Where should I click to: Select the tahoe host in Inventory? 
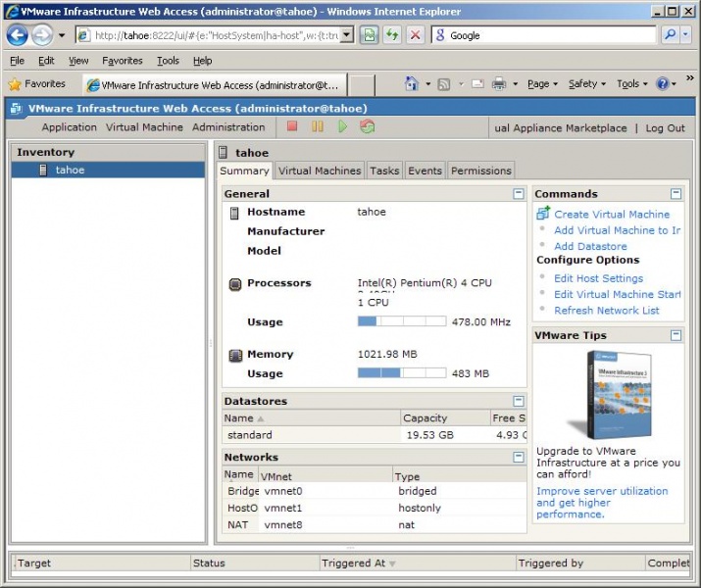pos(70,170)
